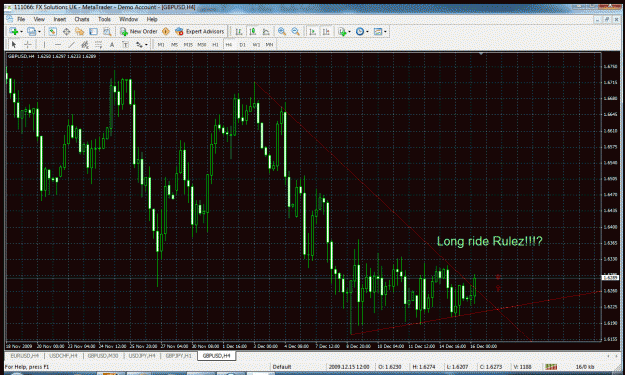This screenshot has height=375, width=625.
Task: Open the Navigator panel icon
Action: pyautogui.click(x=80, y=31)
